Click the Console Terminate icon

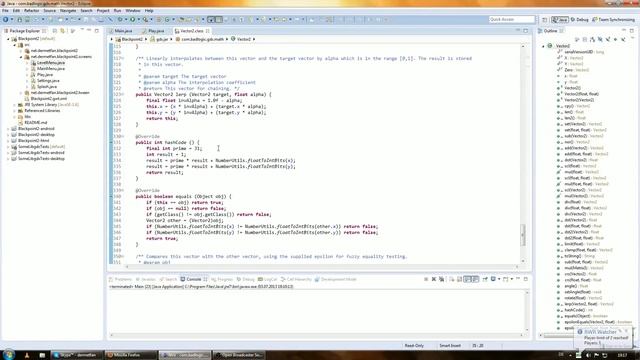tap(426, 280)
